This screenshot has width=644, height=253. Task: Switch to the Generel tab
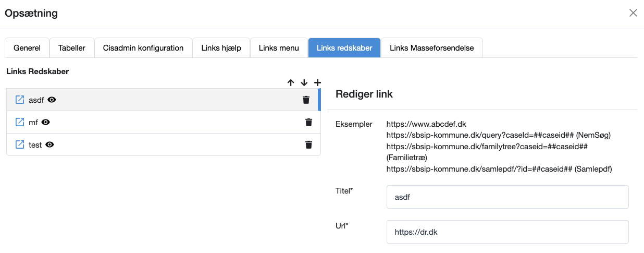click(x=27, y=48)
